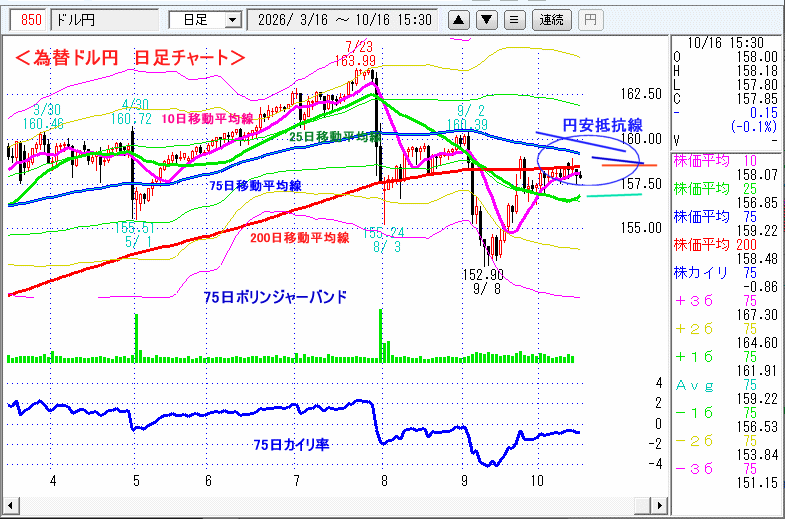785x519 pixels.
Task: Click the 円安抵抗線 annotation text
Action: click(x=602, y=125)
